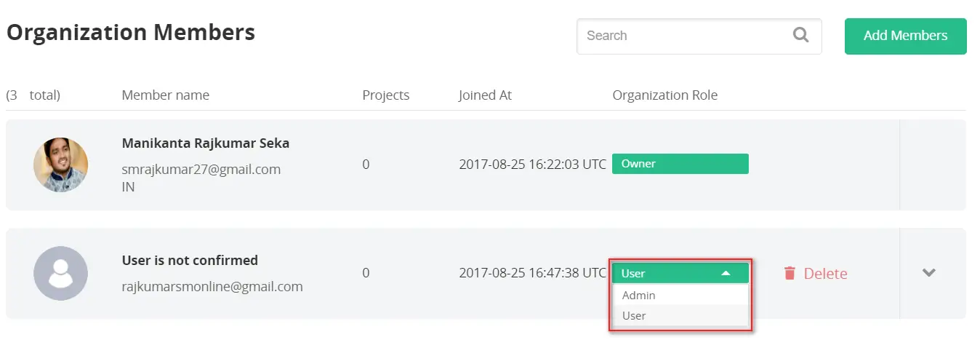Click the magnifying glass search icon

(x=800, y=35)
